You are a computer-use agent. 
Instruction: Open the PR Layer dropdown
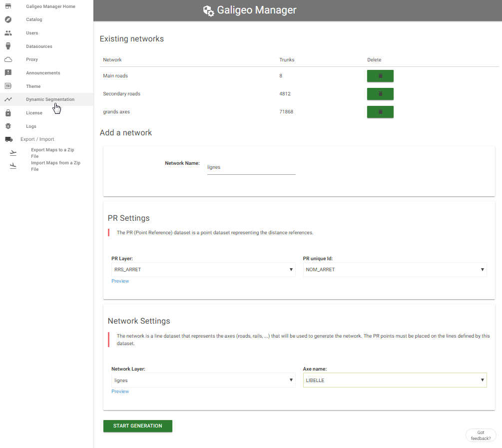203,270
